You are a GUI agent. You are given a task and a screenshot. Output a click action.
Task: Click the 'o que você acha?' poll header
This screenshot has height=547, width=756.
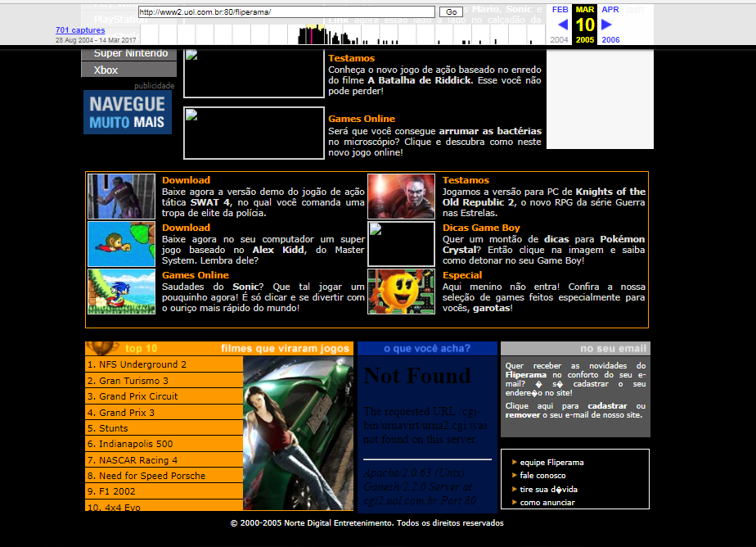pos(427,348)
